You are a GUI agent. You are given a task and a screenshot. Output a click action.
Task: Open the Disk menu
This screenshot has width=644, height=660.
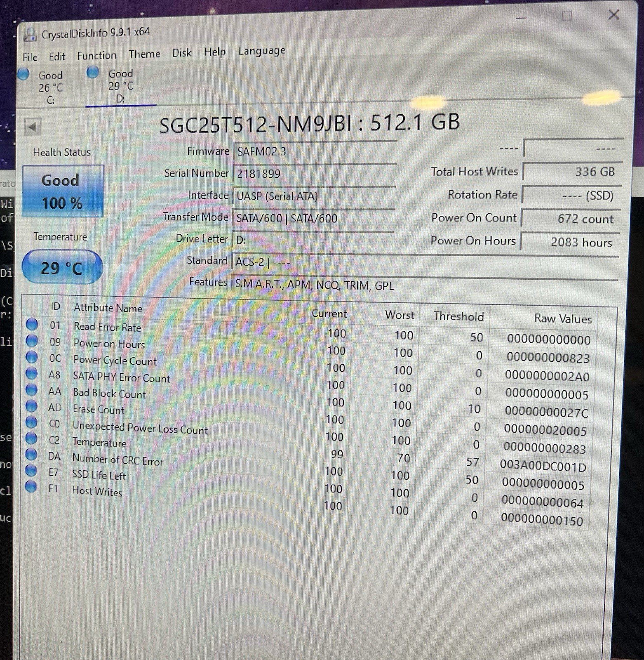point(182,53)
